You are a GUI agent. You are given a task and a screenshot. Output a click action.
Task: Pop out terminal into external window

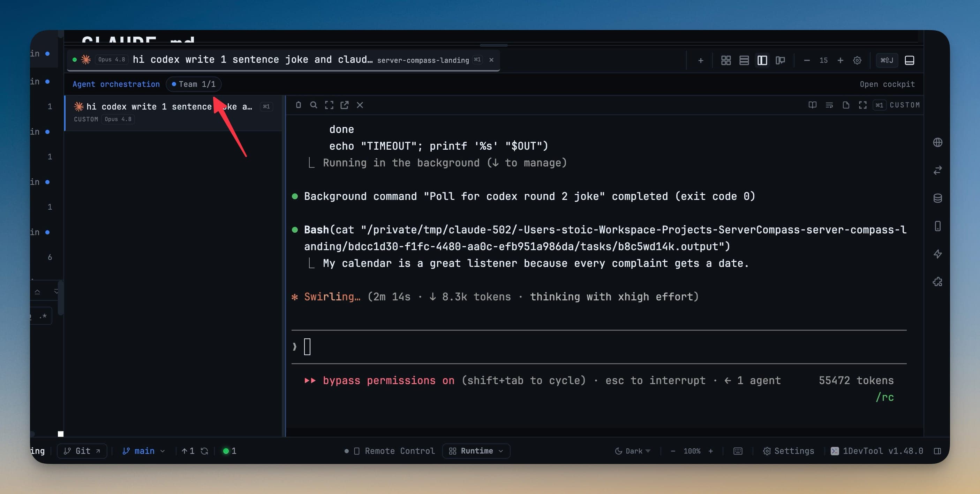pos(344,105)
